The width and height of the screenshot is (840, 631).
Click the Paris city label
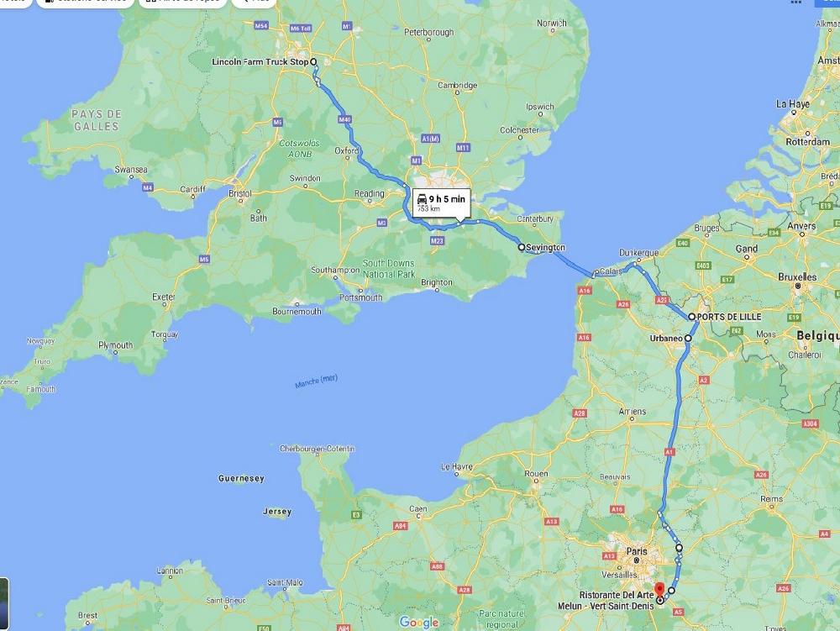click(x=637, y=551)
